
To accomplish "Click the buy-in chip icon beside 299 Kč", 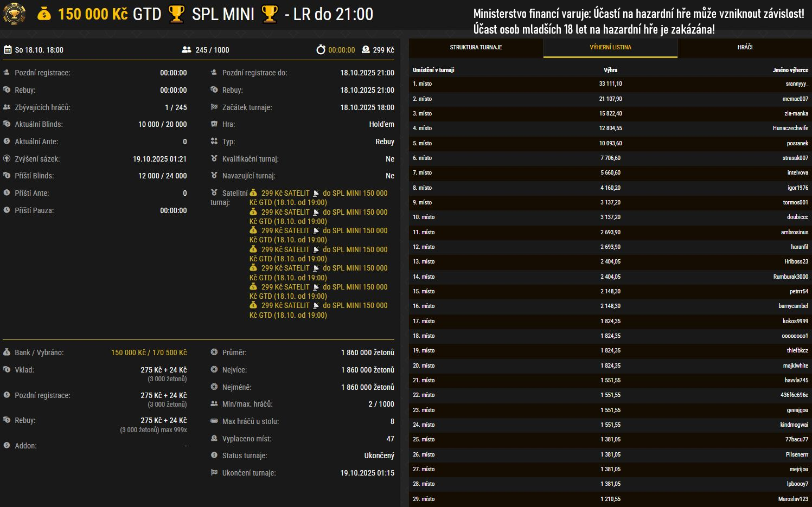I will (x=366, y=50).
